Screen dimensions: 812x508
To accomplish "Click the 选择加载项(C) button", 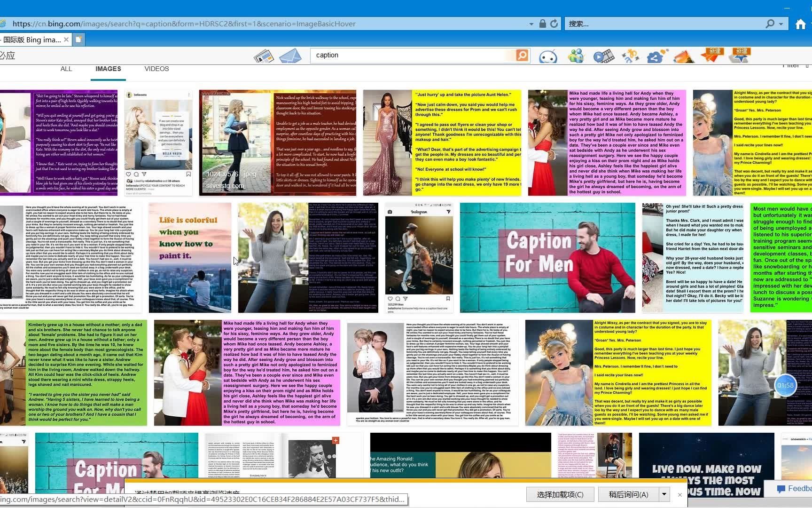I will [x=560, y=494].
